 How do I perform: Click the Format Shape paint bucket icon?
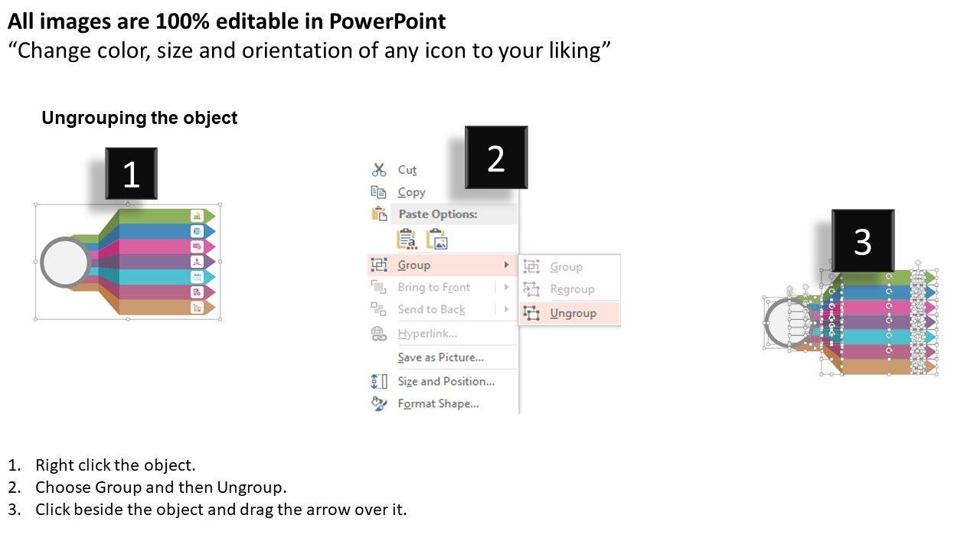coord(379,403)
